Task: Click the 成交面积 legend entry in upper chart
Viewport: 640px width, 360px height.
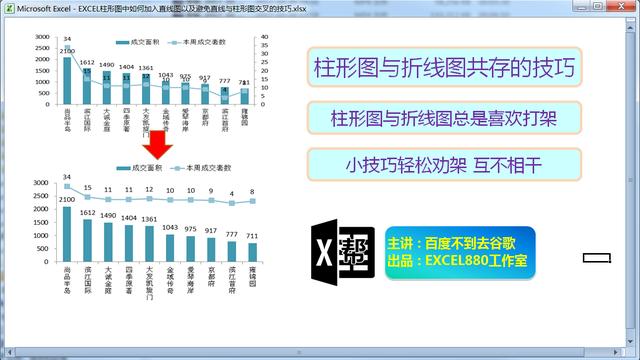Action: tap(138, 42)
